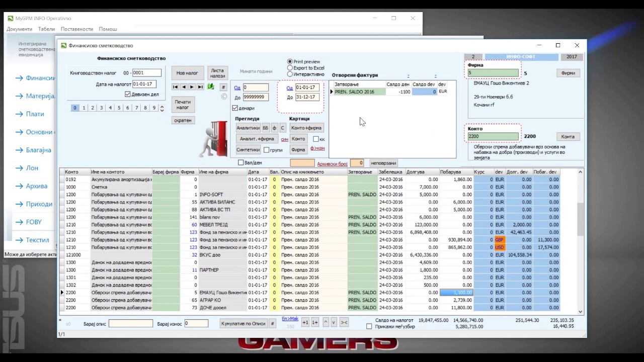This screenshot has width=644, height=362.
Task: Click the peach field left of Архивски број
Action: coord(302,163)
